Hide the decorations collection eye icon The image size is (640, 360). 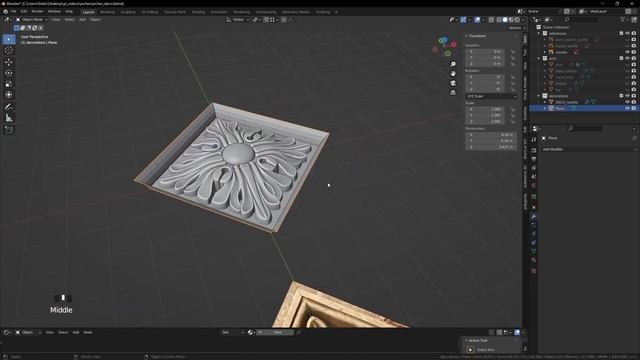point(627,96)
